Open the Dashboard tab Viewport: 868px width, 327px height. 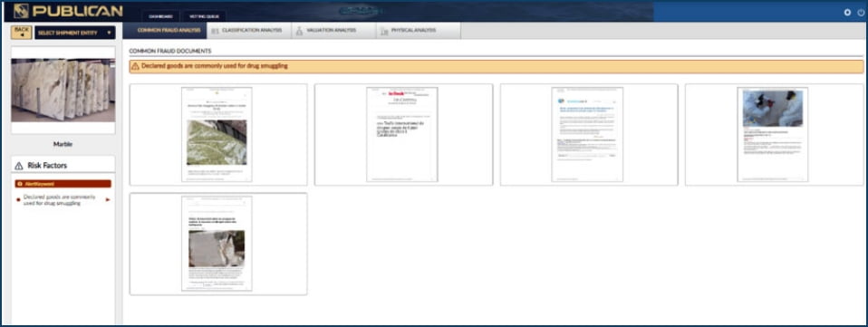point(160,16)
